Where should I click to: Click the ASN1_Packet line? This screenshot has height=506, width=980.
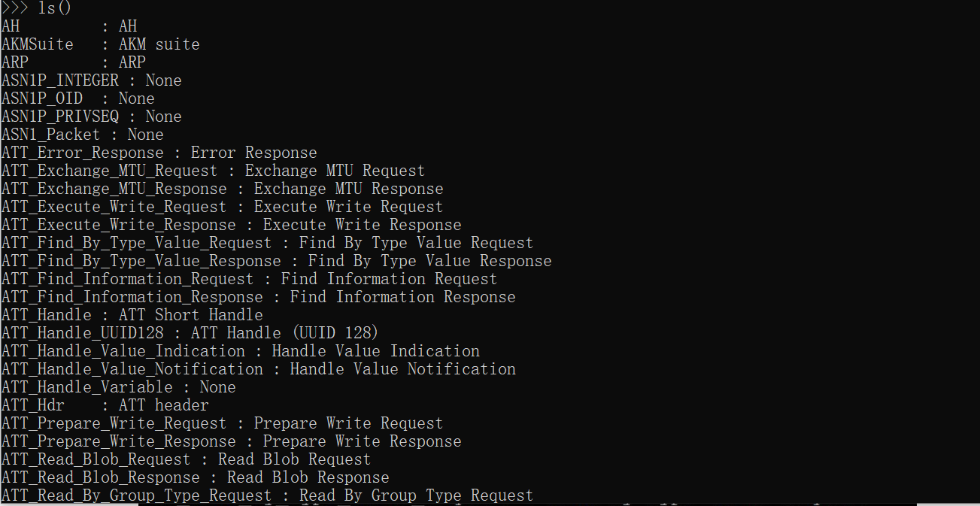click(83, 135)
